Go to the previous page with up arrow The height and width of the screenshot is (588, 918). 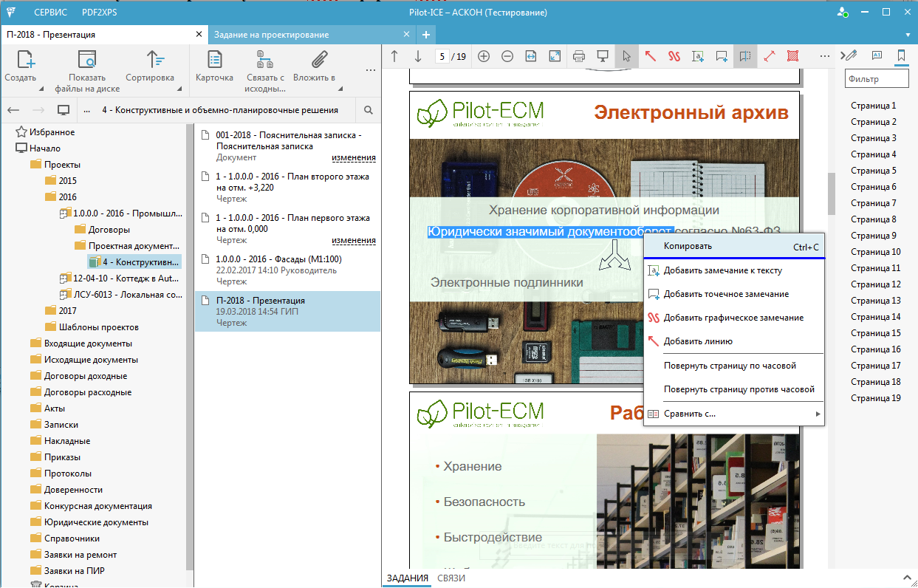(394, 56)
